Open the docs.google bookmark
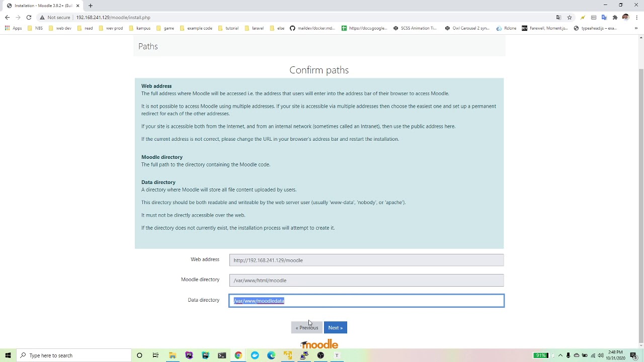The width and height of the screenshot is (644, 362). 364,28
